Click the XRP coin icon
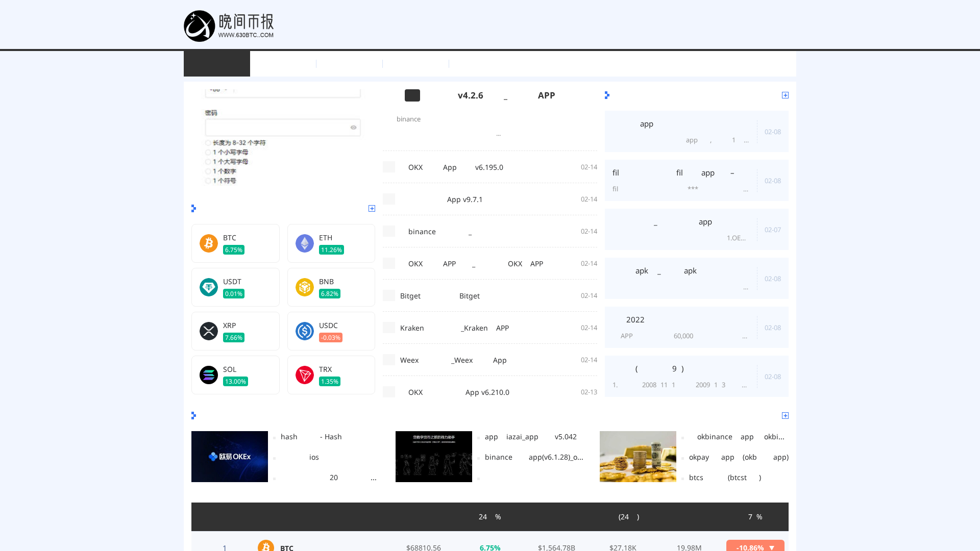 (x=208, y=331)
